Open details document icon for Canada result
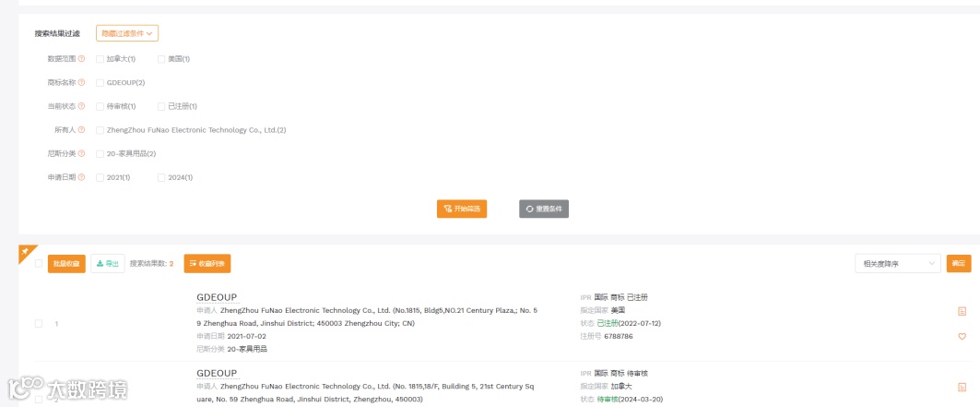Image resolution: width=980 pixels, height=407 pixels. (962, 387)
